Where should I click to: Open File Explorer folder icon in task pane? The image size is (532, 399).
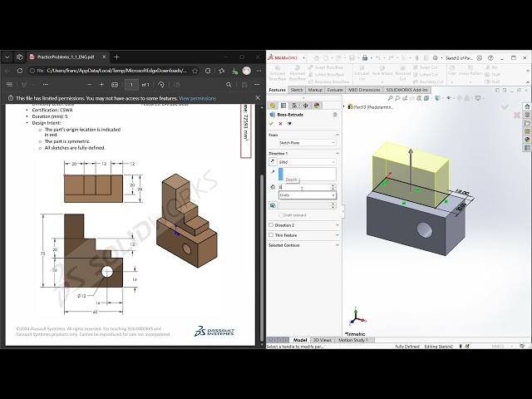click(527, 123)
